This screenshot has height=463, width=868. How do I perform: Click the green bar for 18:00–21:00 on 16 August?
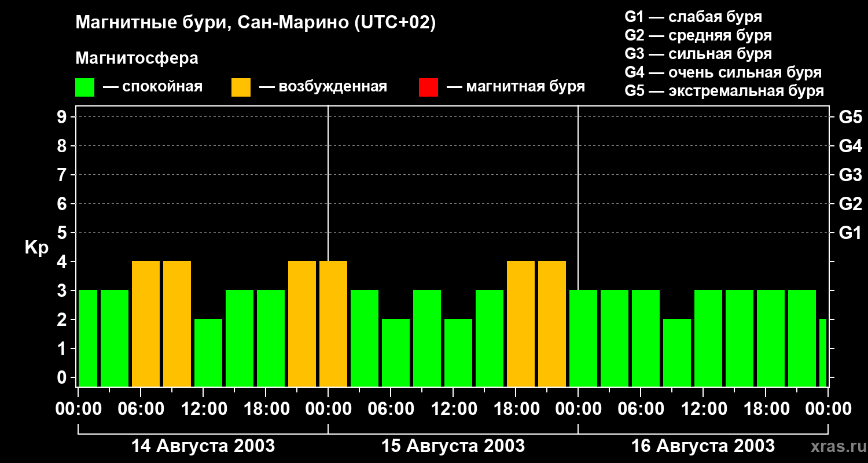click(771, 339)
